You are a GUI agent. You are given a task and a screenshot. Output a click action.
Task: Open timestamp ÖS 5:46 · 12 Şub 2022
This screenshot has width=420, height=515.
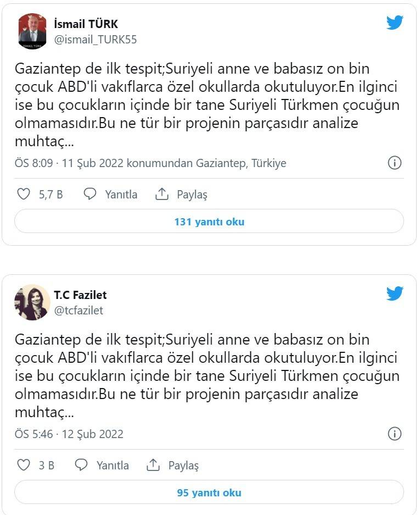[x=69, y=434]
